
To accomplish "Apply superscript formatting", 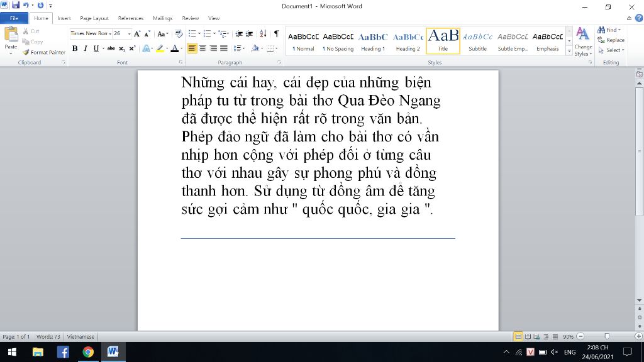I will pyautogui.click(x=132, y=48).
